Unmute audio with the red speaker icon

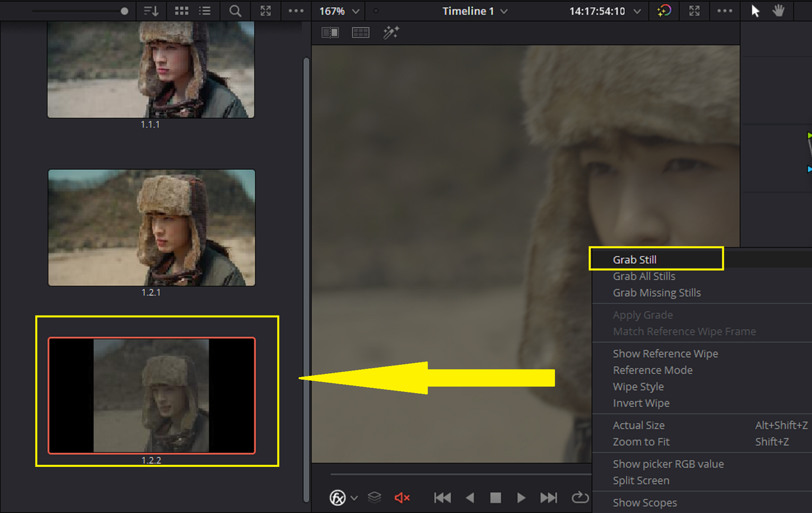coord(402,498)
